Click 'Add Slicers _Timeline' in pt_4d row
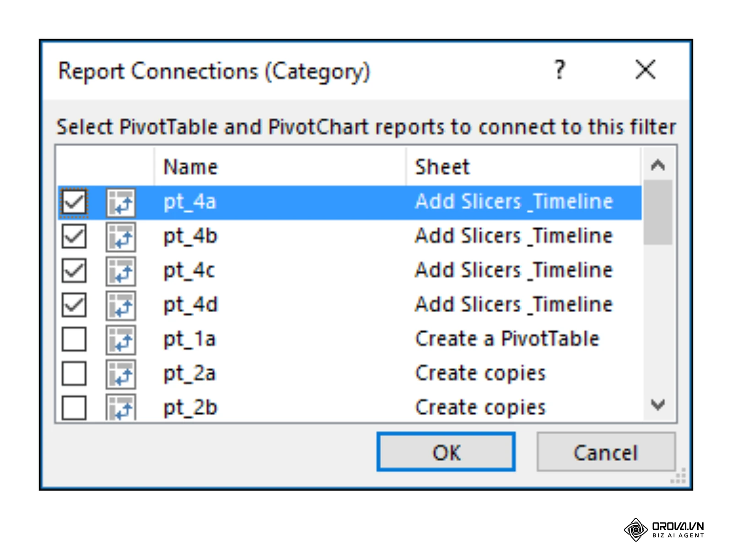The height and width of the screenshot is (560, 732). (x=514, y=304)
